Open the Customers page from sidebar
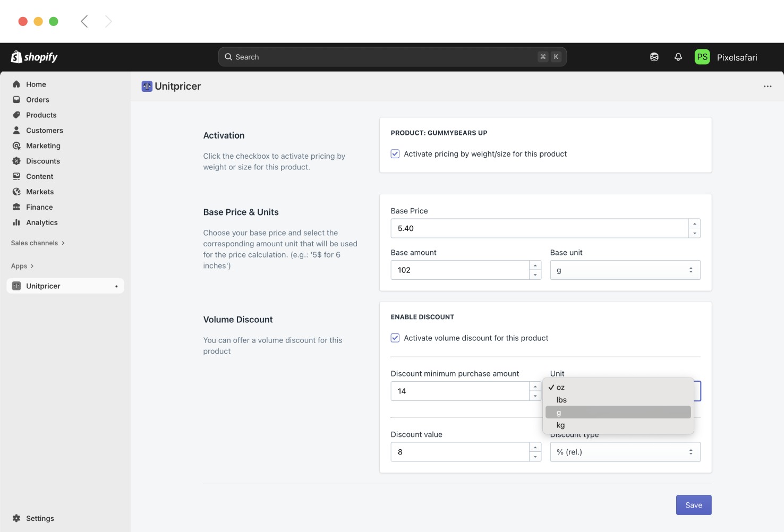Screen dimensions: 784x532 click(x=45, y=130)
